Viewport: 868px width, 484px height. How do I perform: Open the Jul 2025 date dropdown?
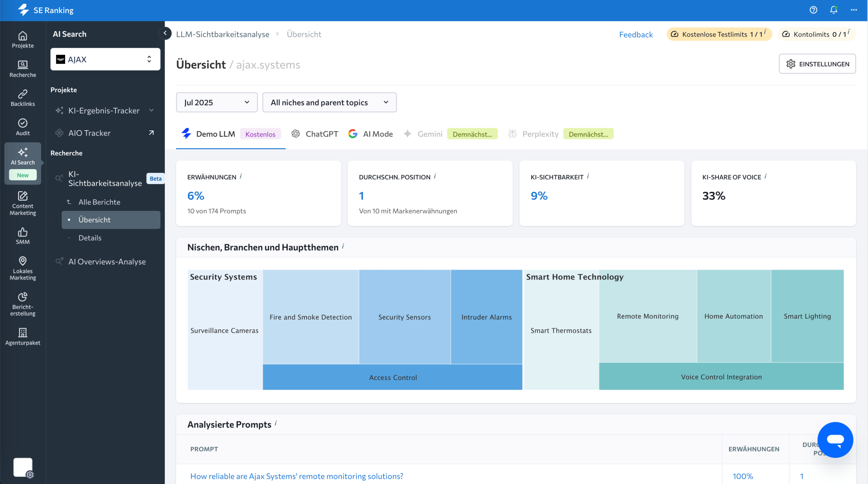click(x=217, y=102)
